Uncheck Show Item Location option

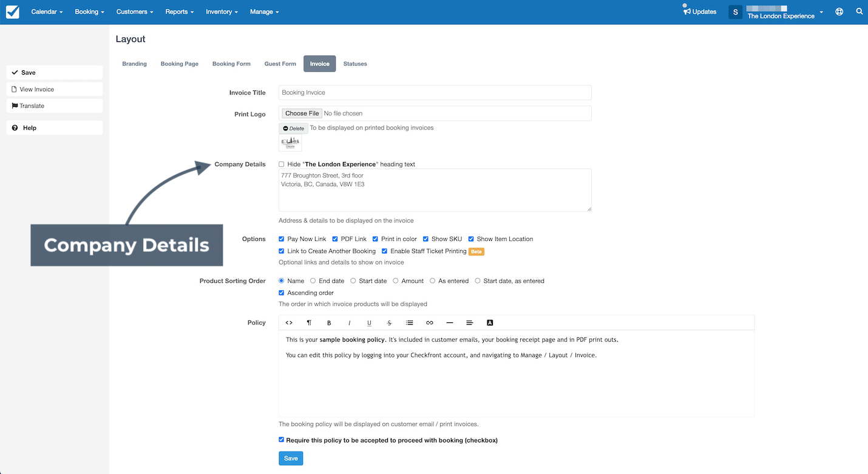tap(471, 239)
